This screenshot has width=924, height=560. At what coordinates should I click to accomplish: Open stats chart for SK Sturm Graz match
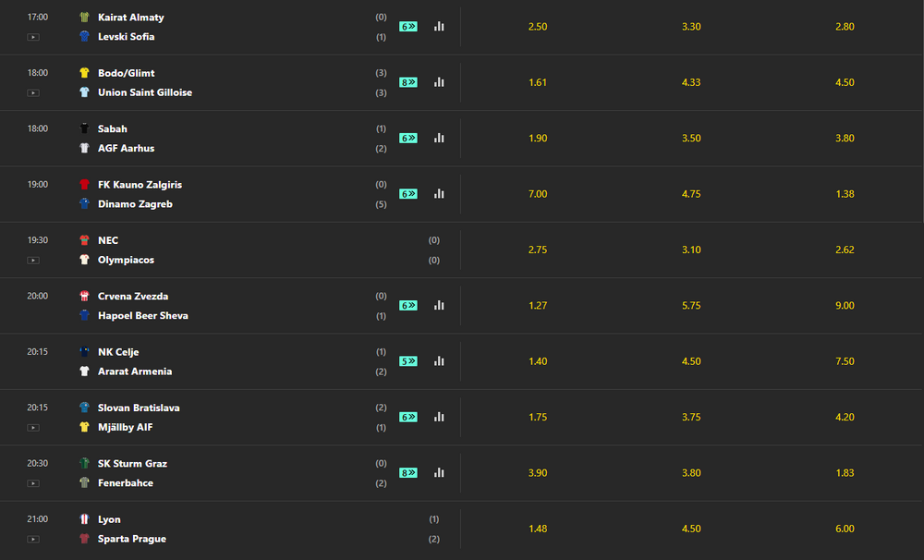pos(439,473)
